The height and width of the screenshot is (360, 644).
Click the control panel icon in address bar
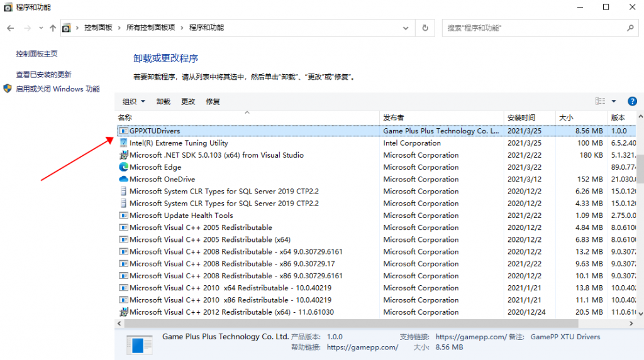[x=66, y=28]
